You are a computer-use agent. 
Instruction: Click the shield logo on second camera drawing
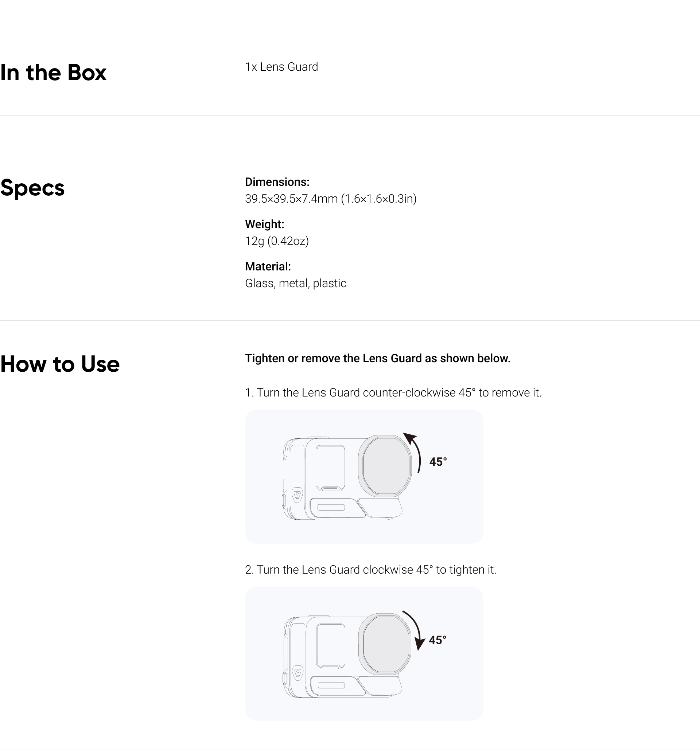click(x=298, y=673)
